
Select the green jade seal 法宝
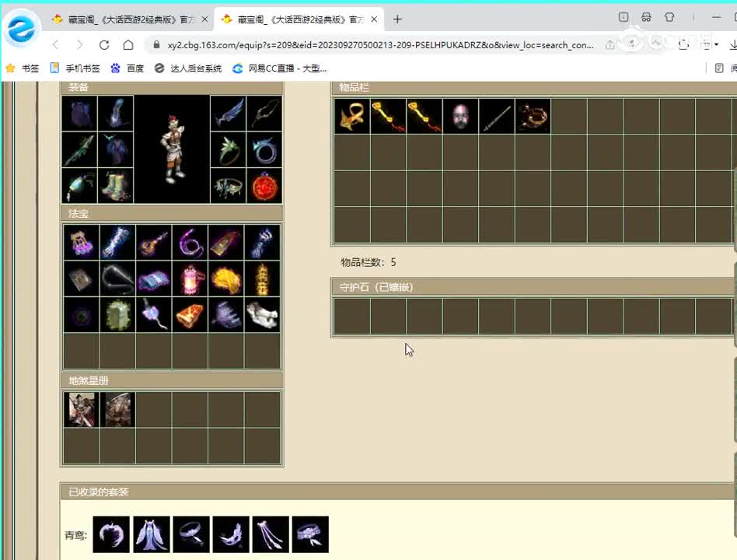click(x=117, y=314)
